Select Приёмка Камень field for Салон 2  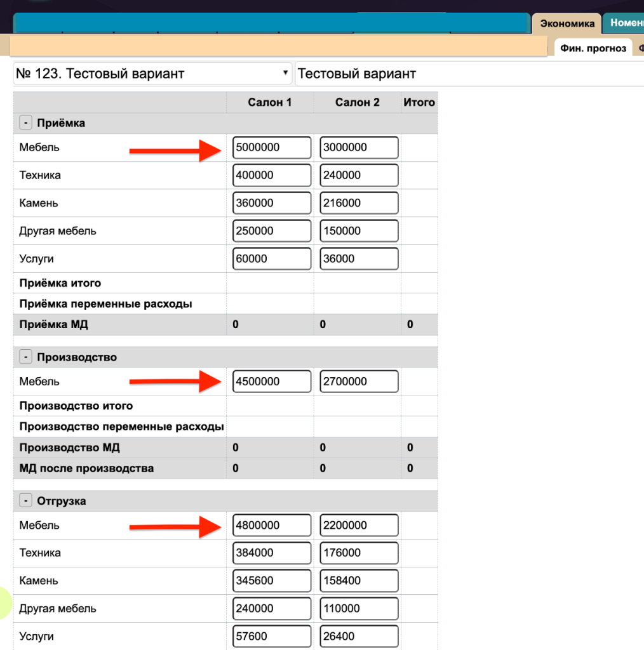[359, 203]
